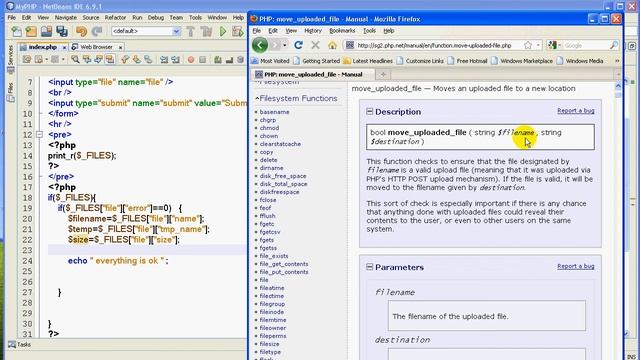
Task: Toggle bookmark icon in editor toolbar
Action: [148, 60]
